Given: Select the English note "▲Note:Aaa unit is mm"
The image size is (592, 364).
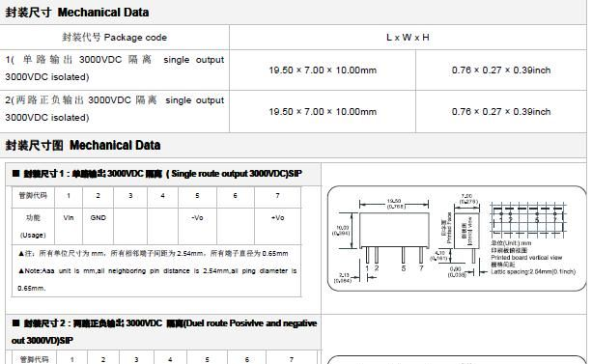Looking at the screenshot, I should (157, 279).
